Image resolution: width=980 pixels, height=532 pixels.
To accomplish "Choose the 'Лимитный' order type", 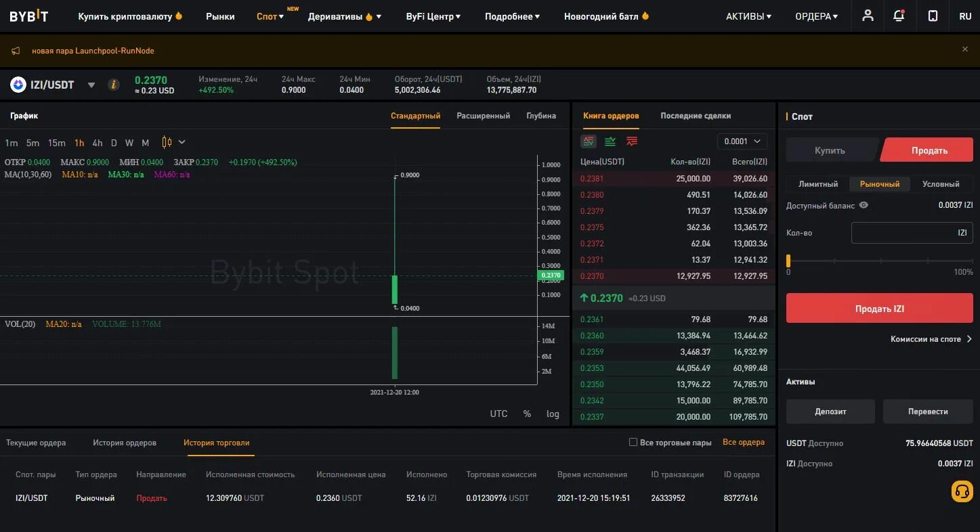I will (818, 184).
